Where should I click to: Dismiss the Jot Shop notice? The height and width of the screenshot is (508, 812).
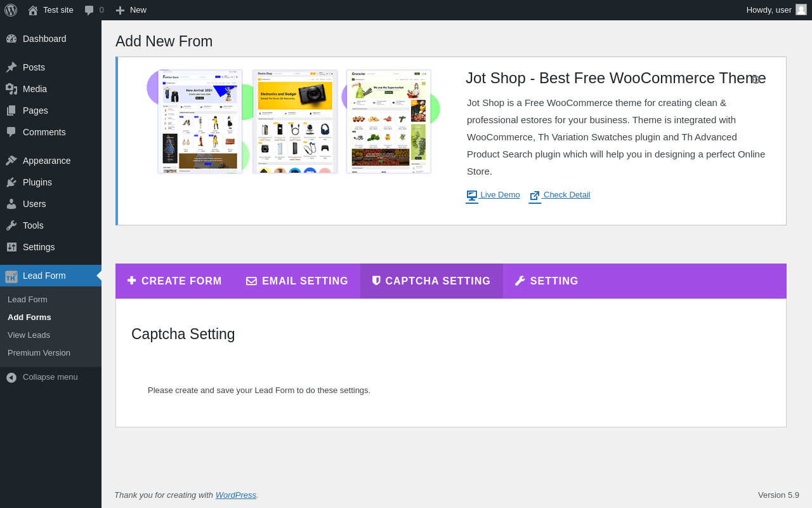pyautogui.click(x=756, y=79)
